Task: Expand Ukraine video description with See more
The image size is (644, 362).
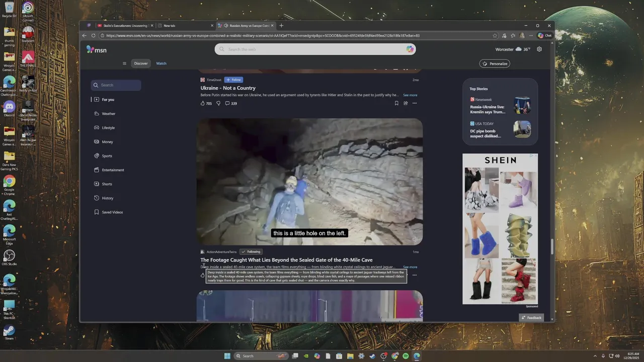Action: coord(410,95)
